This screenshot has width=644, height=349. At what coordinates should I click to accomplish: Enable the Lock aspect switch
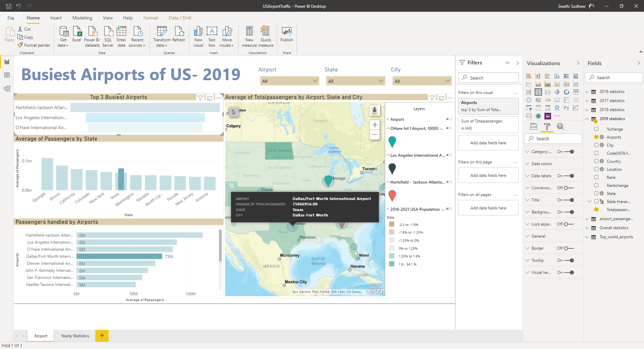click(569, 224)
